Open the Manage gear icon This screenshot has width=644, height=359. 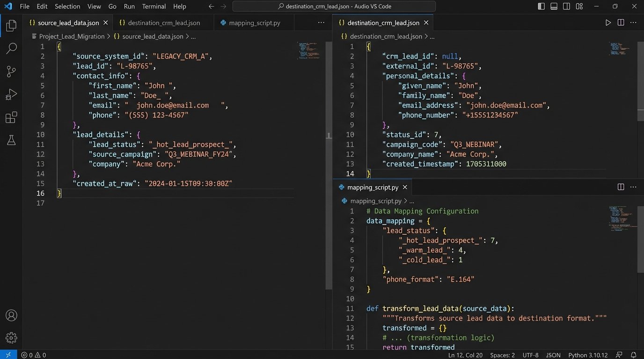(11, 337)
